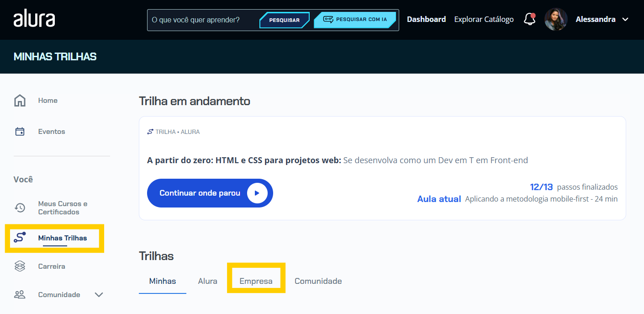This screenshot has width=644, height=314.
Task: Click the Comunidade people icon
Action: 20,295
